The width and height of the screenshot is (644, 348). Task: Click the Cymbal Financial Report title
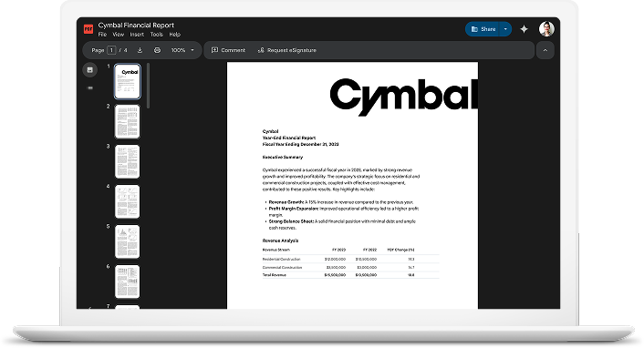click(x=136, y=26)
